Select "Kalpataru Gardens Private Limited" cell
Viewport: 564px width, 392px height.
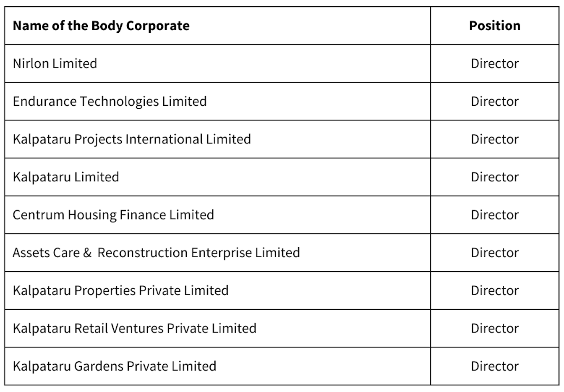pos(115,366)
